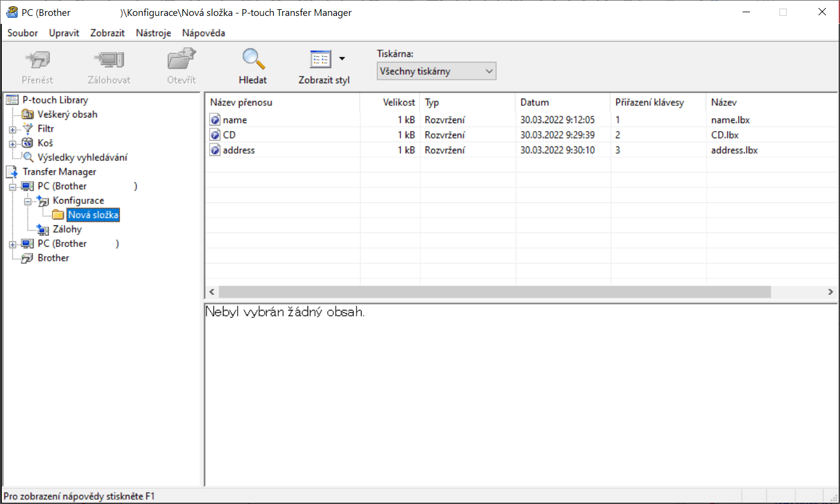
Task: Click the Koš recycle bin icon
Action: pyautogui.click(x=28, y=143)
